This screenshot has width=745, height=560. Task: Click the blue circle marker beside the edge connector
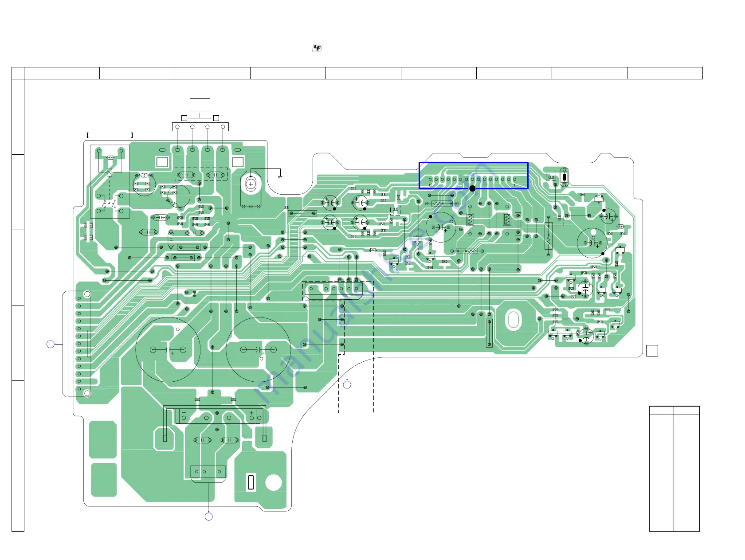point(51,344)
